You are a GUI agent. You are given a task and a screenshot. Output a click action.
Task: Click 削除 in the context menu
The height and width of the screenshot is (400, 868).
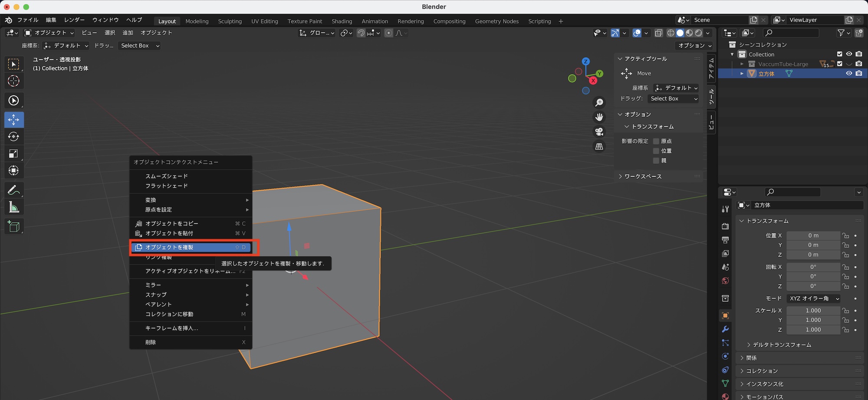151,342
